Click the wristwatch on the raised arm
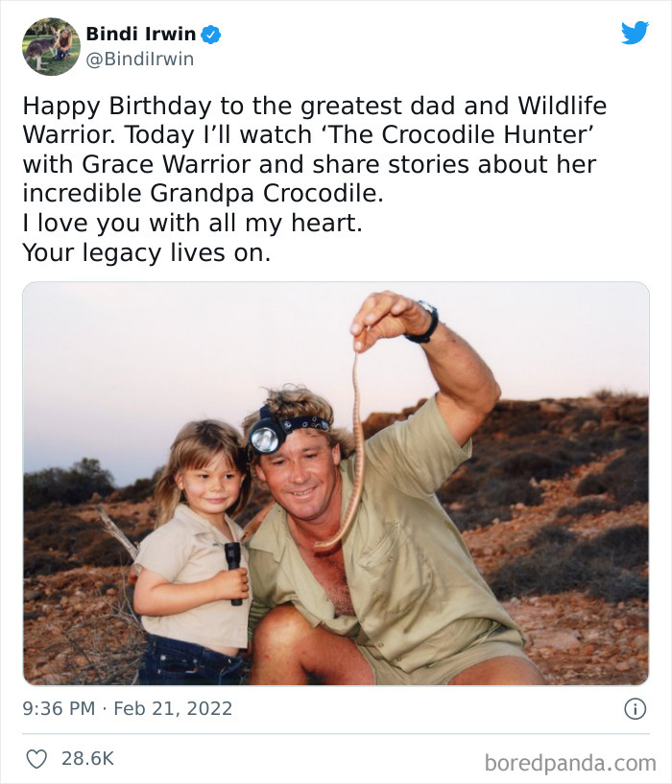This screenshot has width=672, height=784. coord(423,321)
